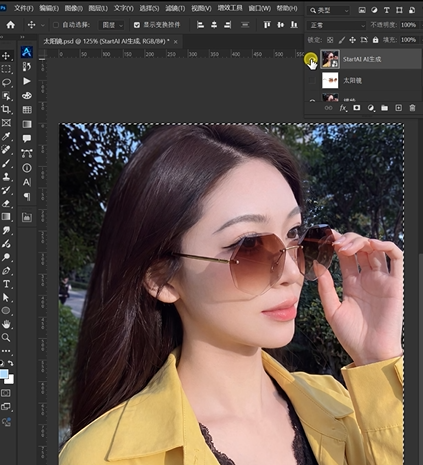Align left edges in options bar
Image resolution: width=423 pixels, height=465 pixels.
[200, 25]
